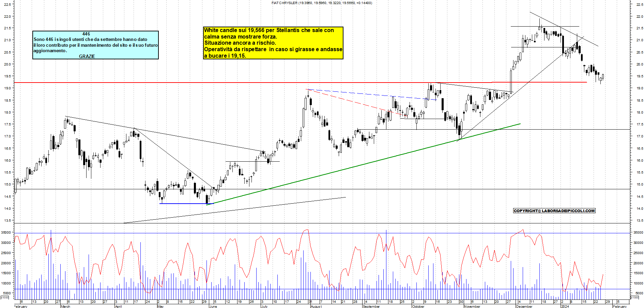Viewport: 644px width, 308px height.
Task: Click the '22.5' value on the left price axis
Action: (7, 4)
